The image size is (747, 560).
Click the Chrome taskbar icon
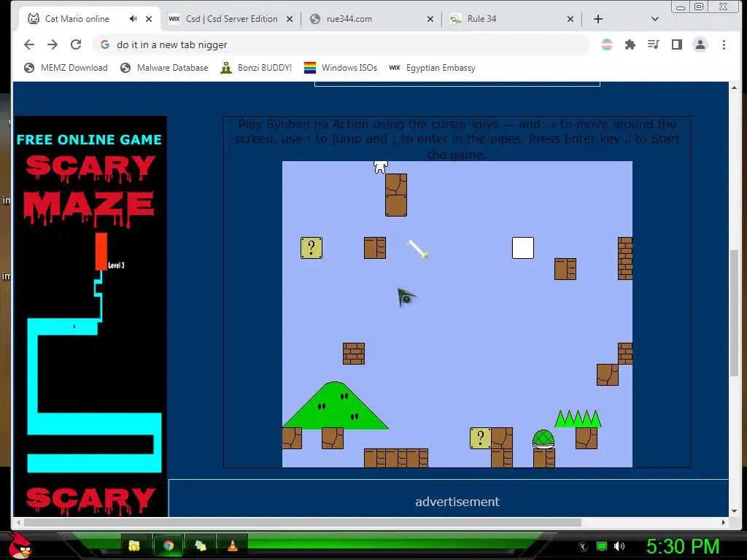click(168, 545)
